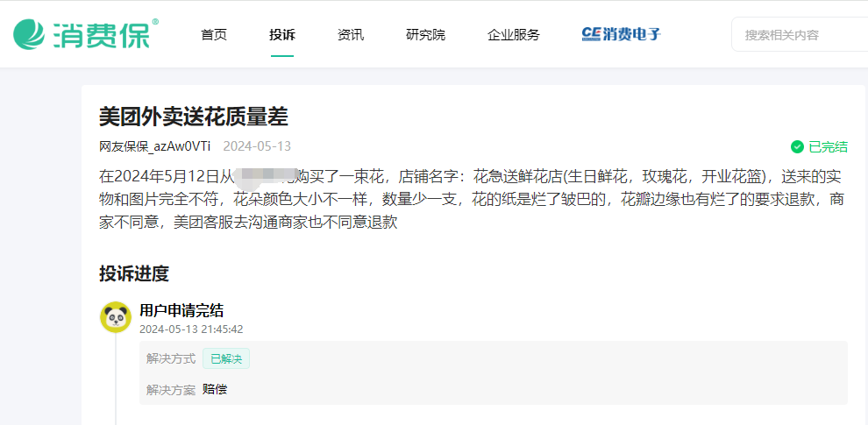Click the username 网友保保_azAw0VTi
Screen dimensions: 868x425
tap(155, 146)
